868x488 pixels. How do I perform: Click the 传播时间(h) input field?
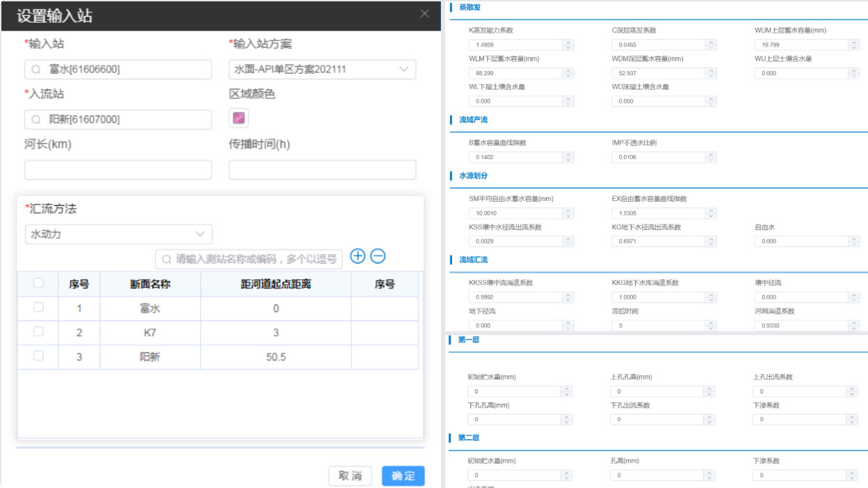click(x=323, y=170)
